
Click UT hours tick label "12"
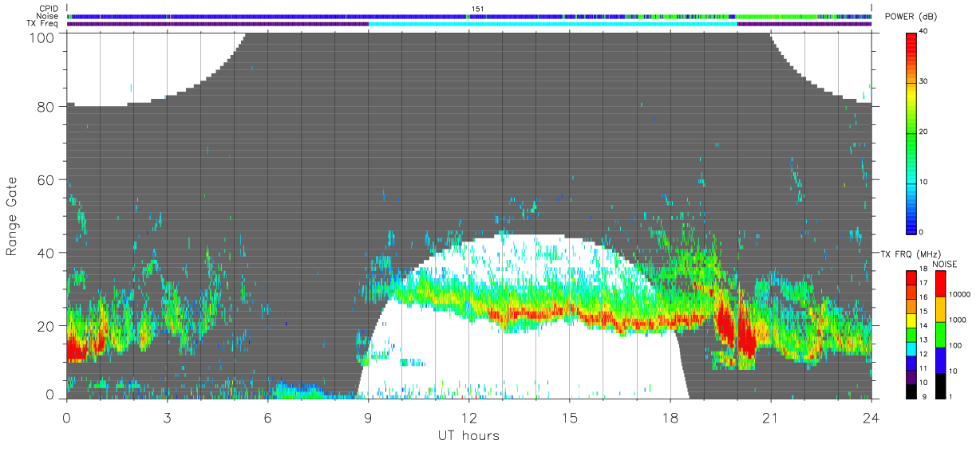(469, 418)
